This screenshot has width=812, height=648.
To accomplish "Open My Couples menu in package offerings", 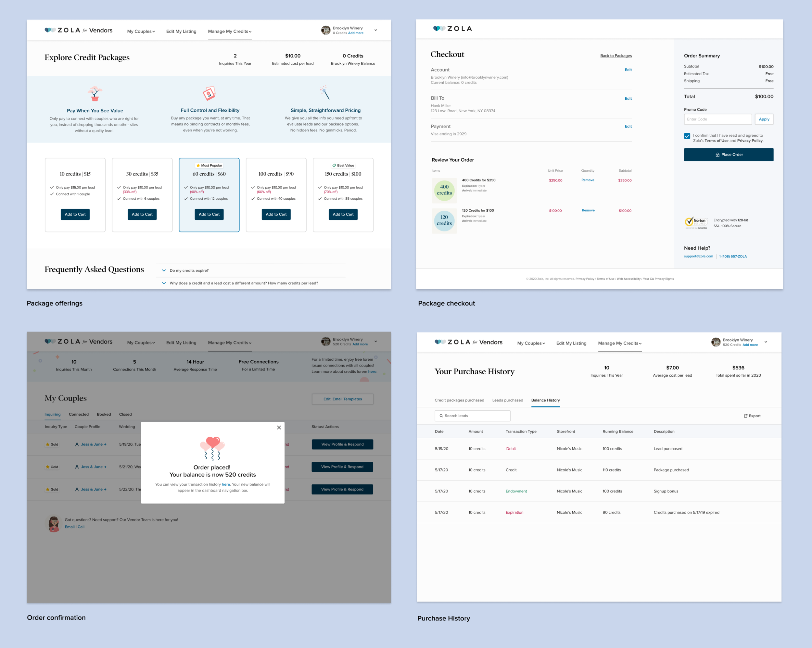I will (x=141, y=31).
